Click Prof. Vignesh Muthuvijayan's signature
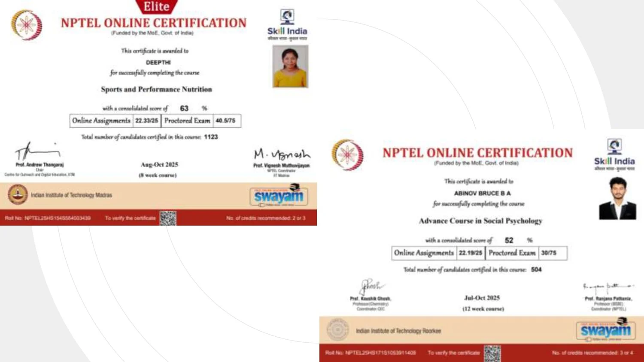Screen dimensions: 644x362 click(x=282, y=154)
